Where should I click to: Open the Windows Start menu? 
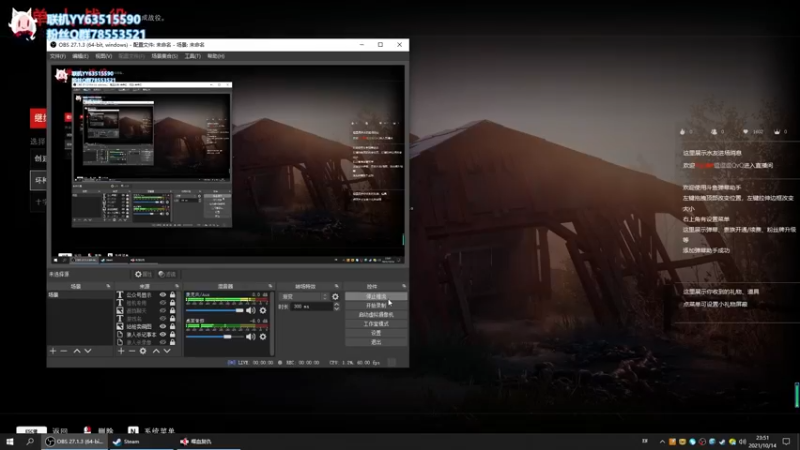(10, 442)
